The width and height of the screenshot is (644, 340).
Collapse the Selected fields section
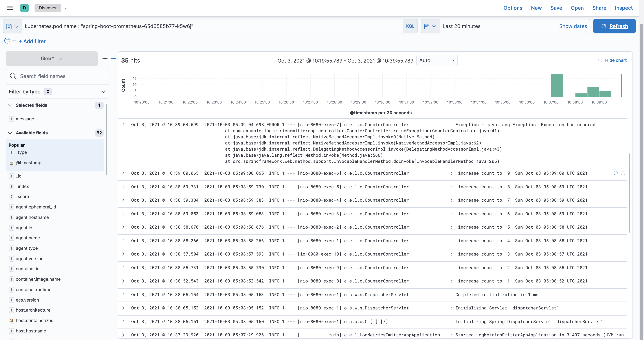[x=10, y=105]
